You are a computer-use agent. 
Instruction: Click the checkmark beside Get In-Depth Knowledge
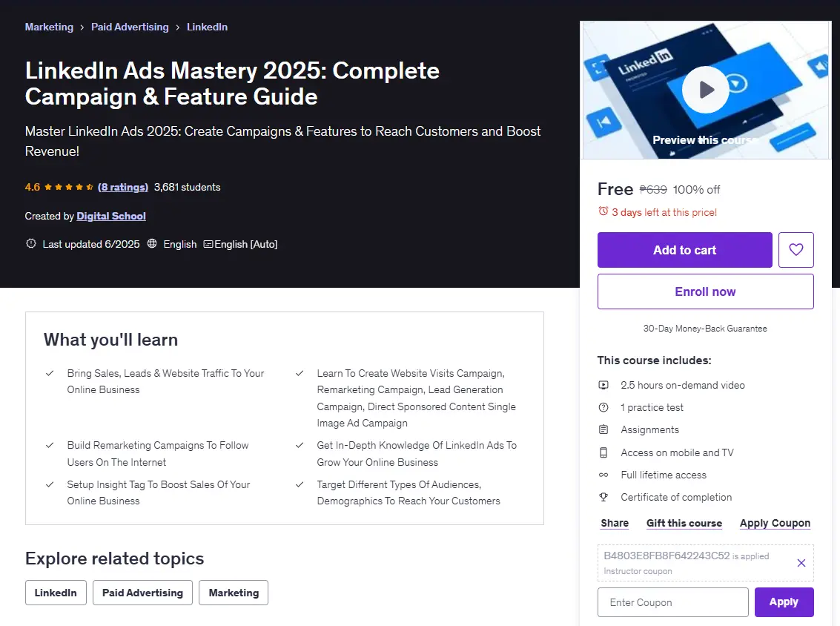(x=300, y=445)
